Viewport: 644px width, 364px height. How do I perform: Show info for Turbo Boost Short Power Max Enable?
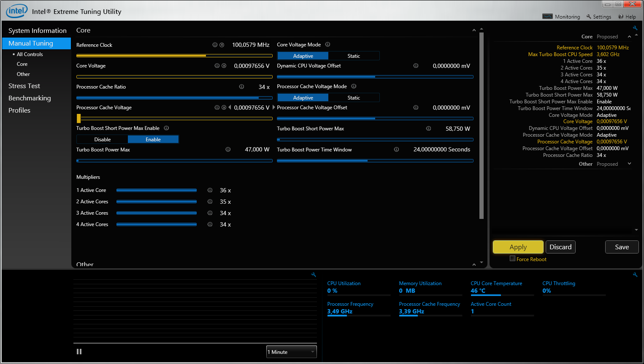coord(166,128)
